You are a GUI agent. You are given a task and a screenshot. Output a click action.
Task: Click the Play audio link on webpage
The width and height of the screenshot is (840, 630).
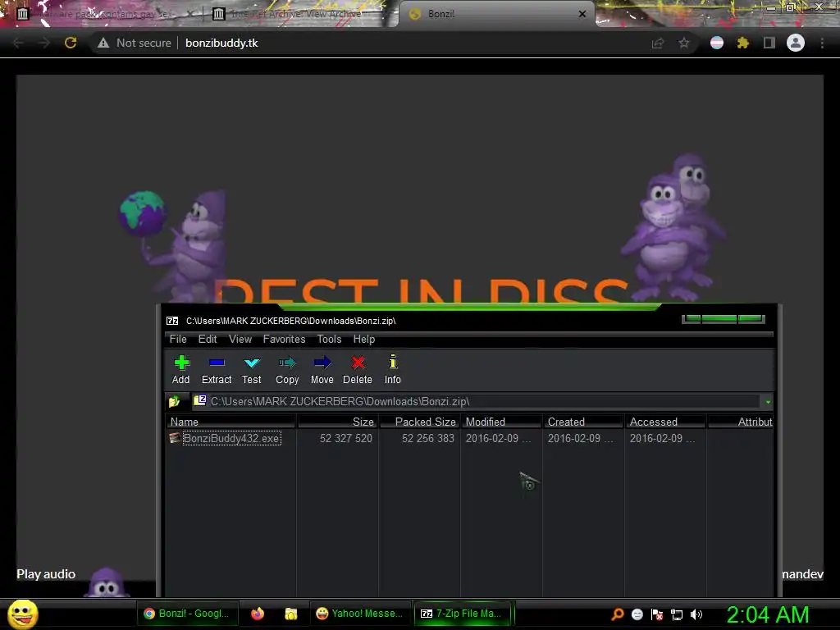click(46, 573)
